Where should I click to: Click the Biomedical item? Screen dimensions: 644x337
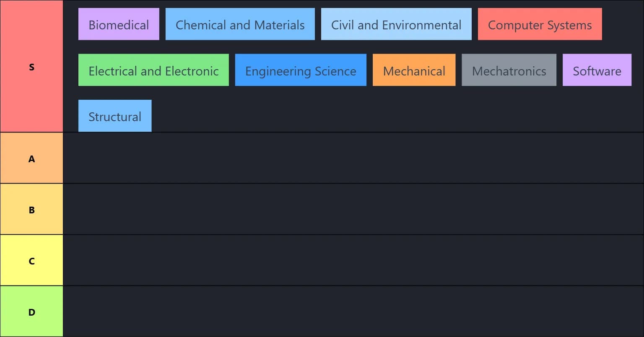pyautogui.click(x=119, y=24)
